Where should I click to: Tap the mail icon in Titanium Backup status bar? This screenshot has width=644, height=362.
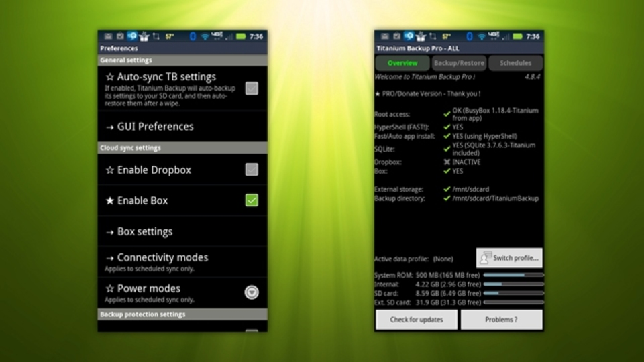coord(385,36)
